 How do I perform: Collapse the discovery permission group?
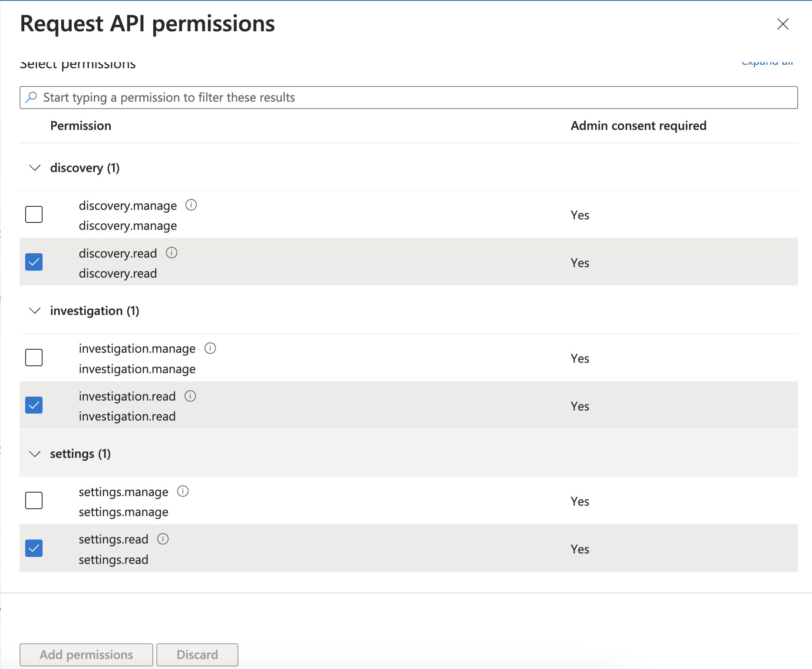(x=35, y=168)
